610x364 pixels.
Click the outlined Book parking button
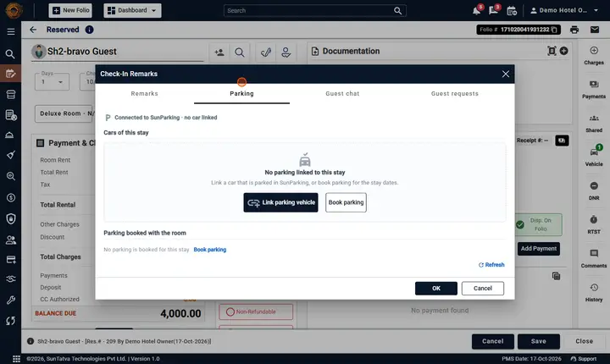pos(346,202)
